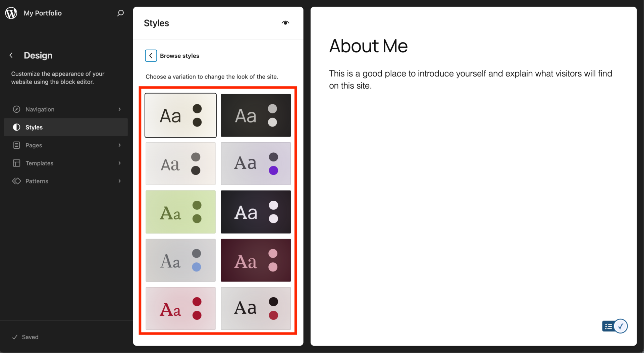Click the checklist toggle in preview corner

[614, 326]
